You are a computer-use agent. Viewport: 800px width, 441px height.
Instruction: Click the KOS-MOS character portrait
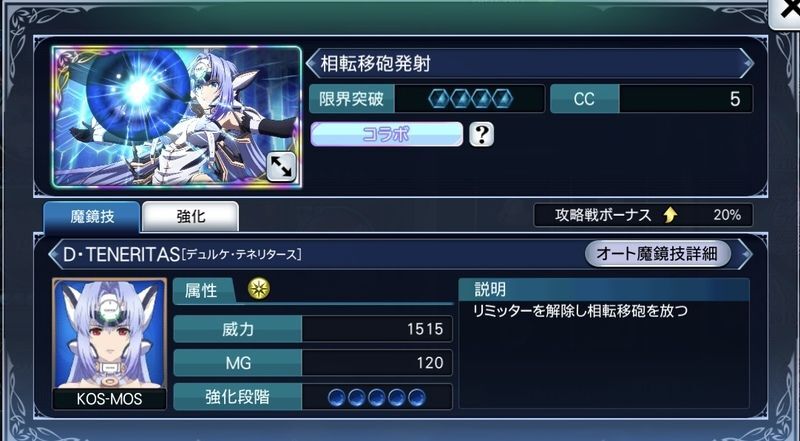coord(110,344)
